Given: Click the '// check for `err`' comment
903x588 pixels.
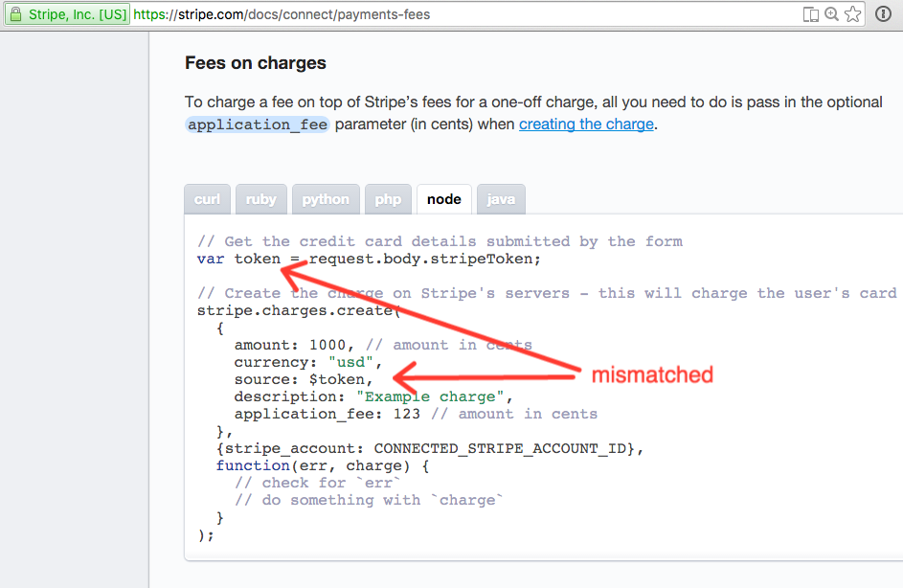Looking at the screenshot, I should click(x=317, y=484).
